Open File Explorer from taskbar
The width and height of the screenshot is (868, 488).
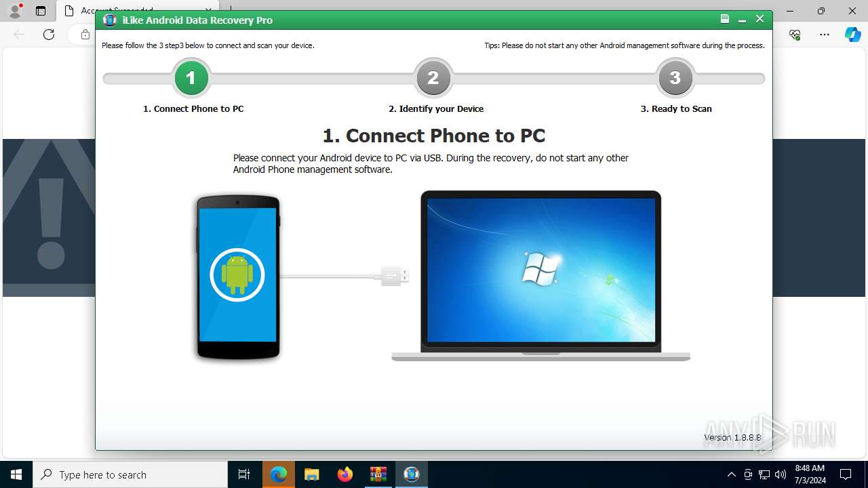(x=311, y=474)
